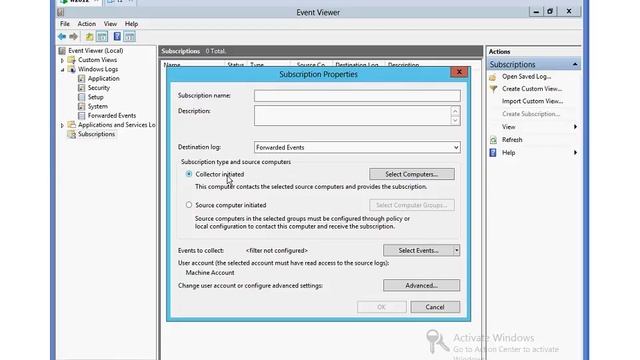Open the Action menu

[87, 24]
